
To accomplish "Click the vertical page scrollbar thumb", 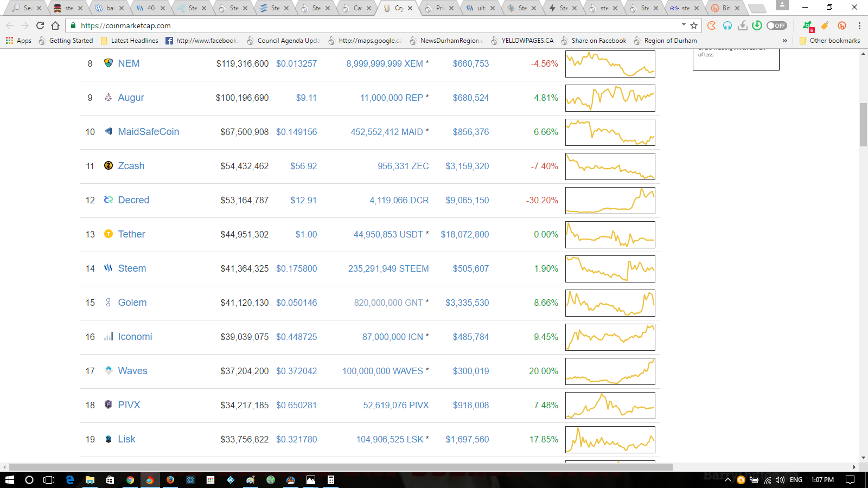I will pos(863,124).
